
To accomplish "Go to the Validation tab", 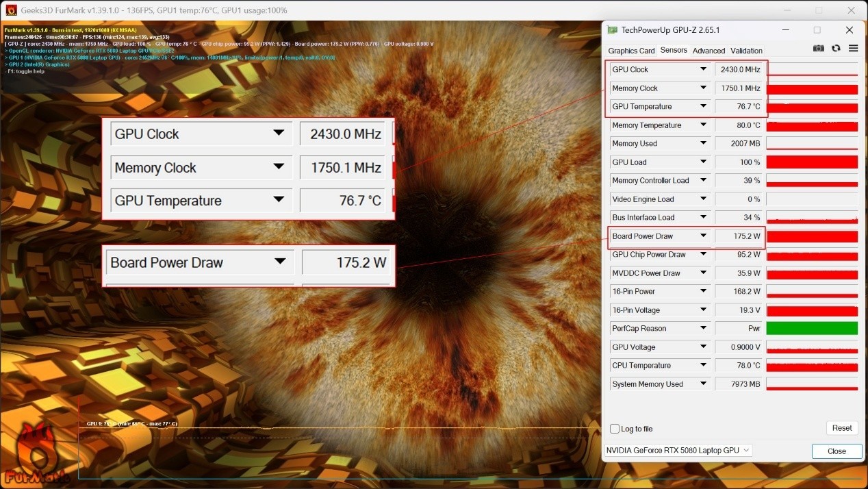I will (746, 51).
